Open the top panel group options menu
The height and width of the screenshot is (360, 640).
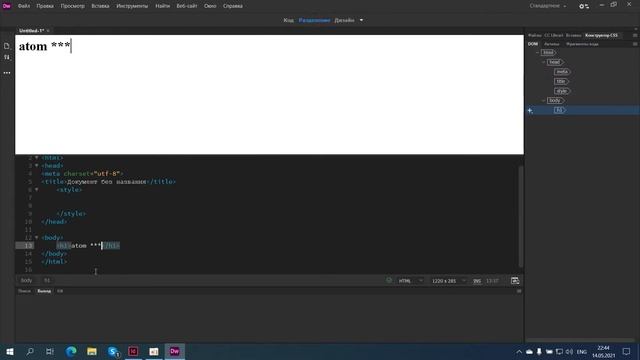(x=635, y=36)
